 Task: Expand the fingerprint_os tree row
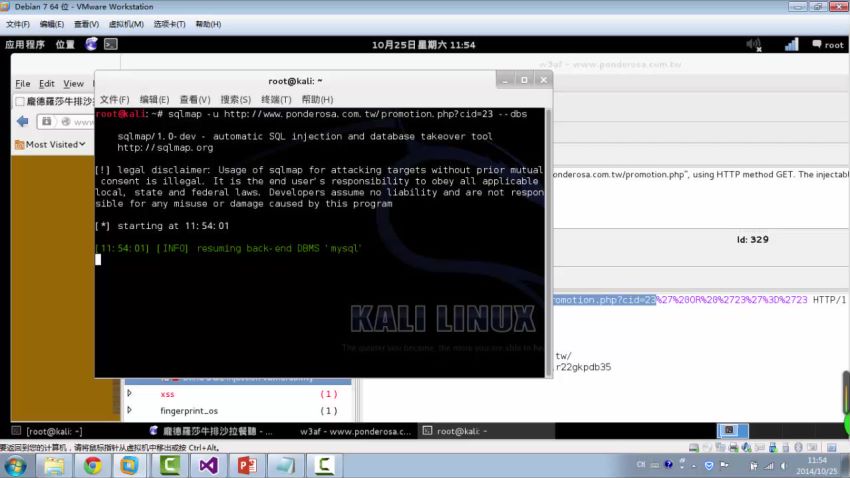pyautogui.click(x=130, y=410)
